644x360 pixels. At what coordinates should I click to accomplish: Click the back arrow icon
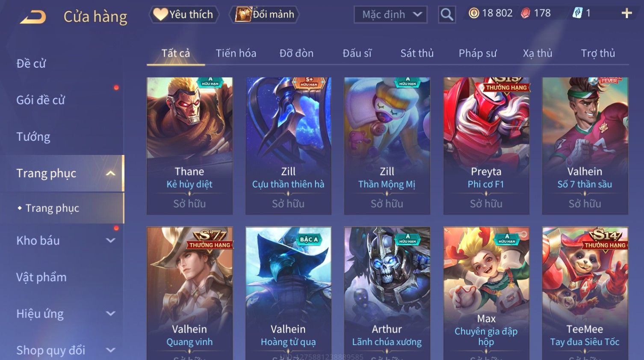point(33,17)
